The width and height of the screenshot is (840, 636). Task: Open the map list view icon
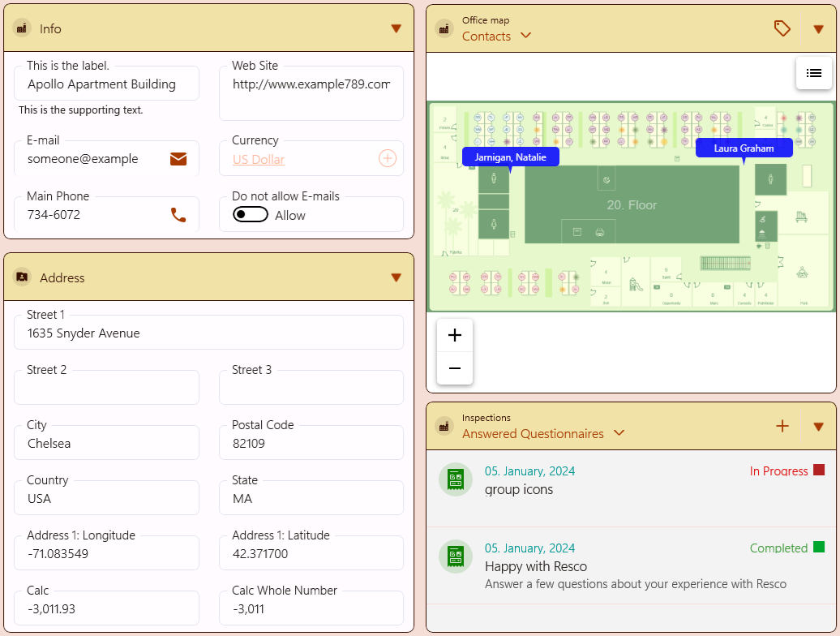[814, 73]
